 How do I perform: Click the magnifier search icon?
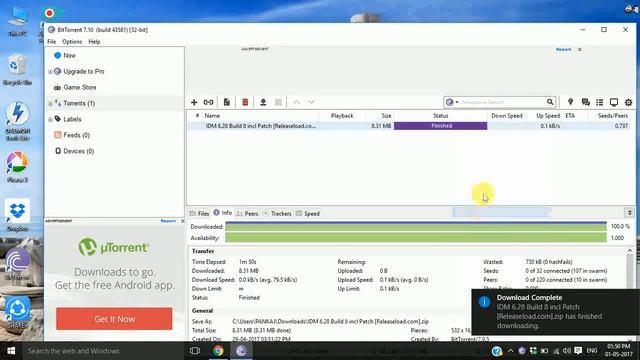coord(550,102)
